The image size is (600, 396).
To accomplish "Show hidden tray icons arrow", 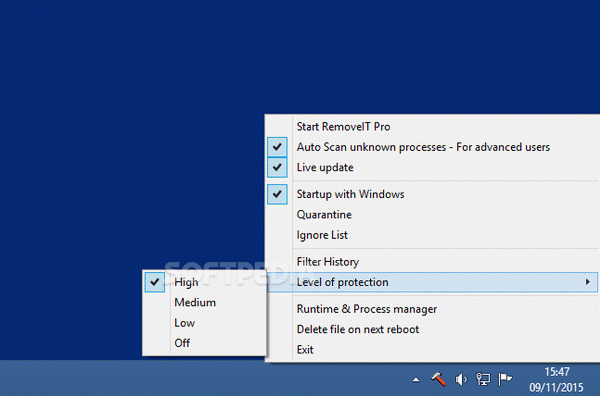I will pyautogui.click(x=416, y=380).
